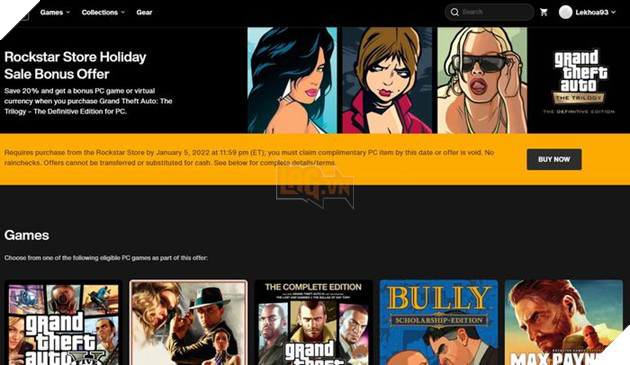Select the Max Payne 3 cover
The image size is (630, 365).
(564, 322)
